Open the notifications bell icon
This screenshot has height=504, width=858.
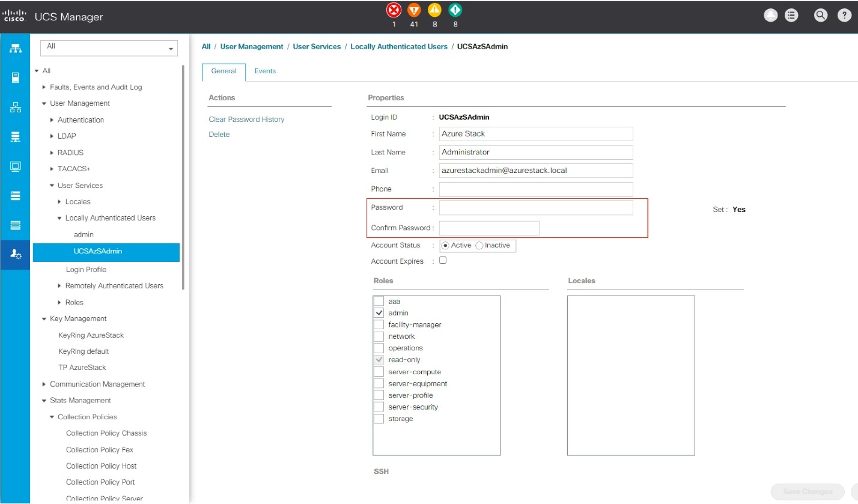(771, 16)
